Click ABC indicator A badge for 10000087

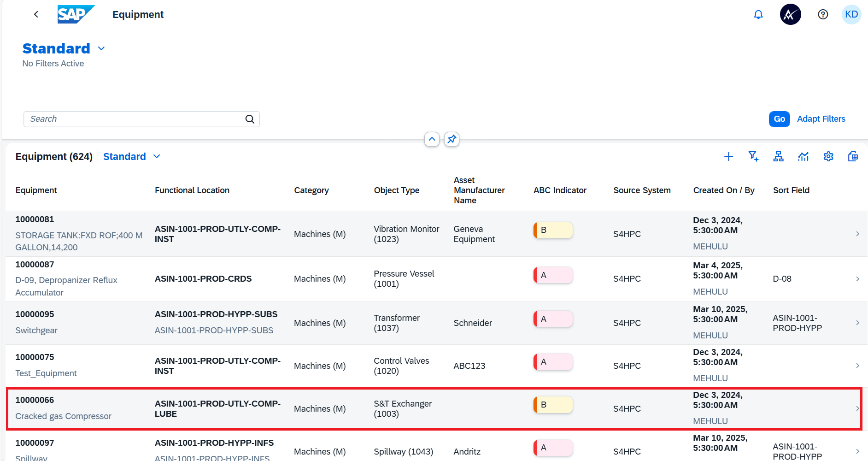(553, 275)
